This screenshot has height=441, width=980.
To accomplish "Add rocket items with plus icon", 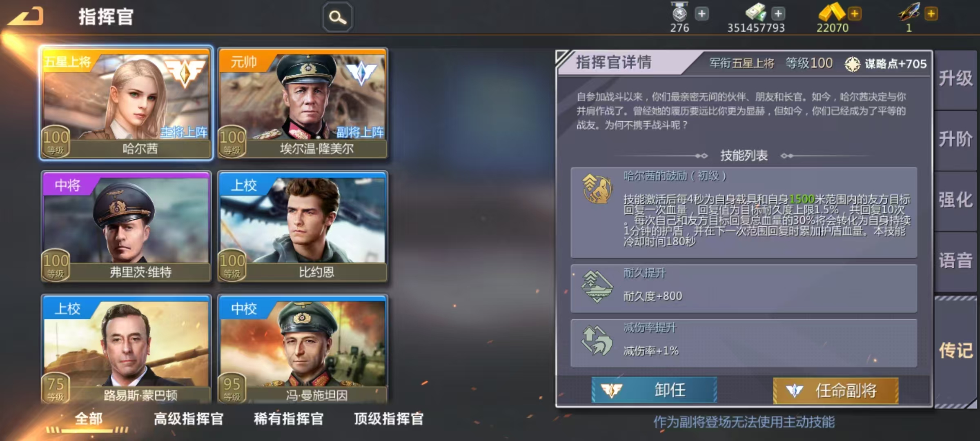I will 931,14.
